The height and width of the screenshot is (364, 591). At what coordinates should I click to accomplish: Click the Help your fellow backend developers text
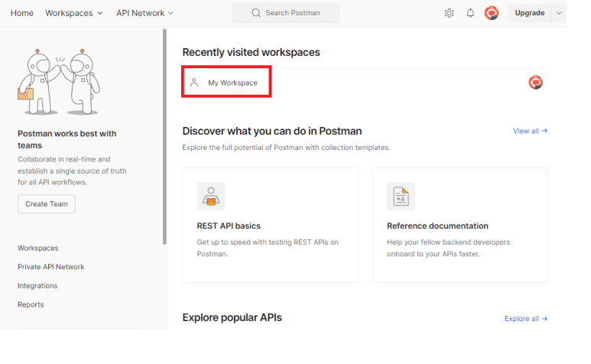pos(448,248)
